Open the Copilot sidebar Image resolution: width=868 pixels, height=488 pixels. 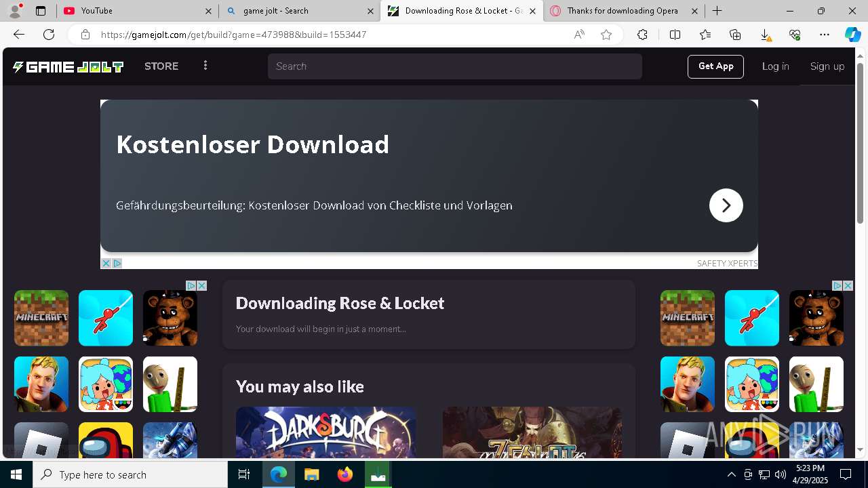[x=852, y=35]
